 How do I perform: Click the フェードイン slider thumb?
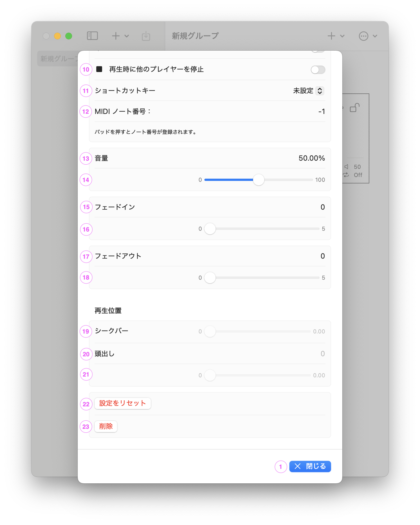click(x=210, y=229)
